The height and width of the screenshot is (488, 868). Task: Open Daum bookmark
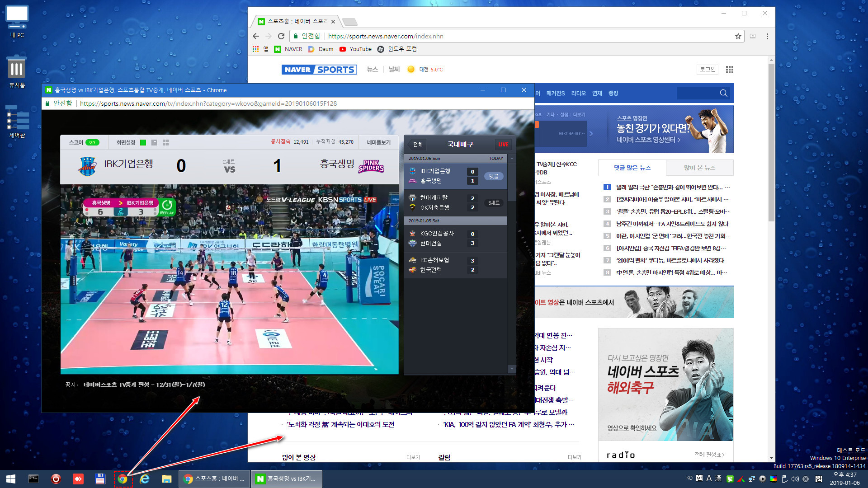pyautogui.click(x=321, y=49)
